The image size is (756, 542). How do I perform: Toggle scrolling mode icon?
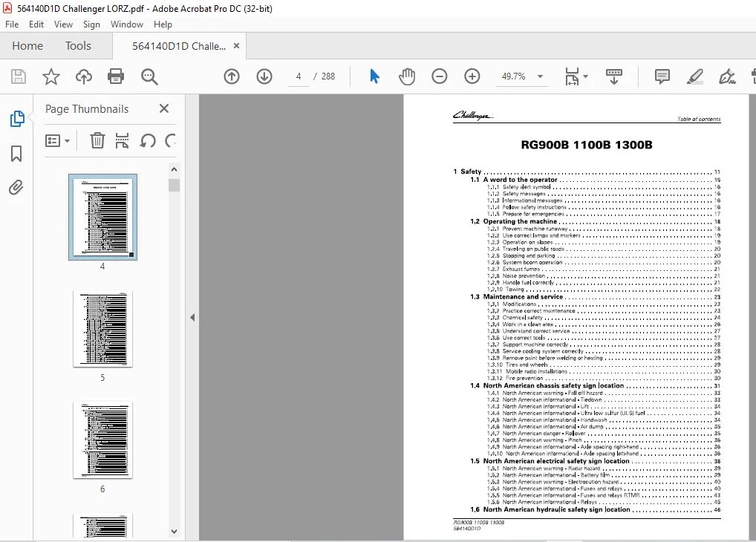click(613, 76)
